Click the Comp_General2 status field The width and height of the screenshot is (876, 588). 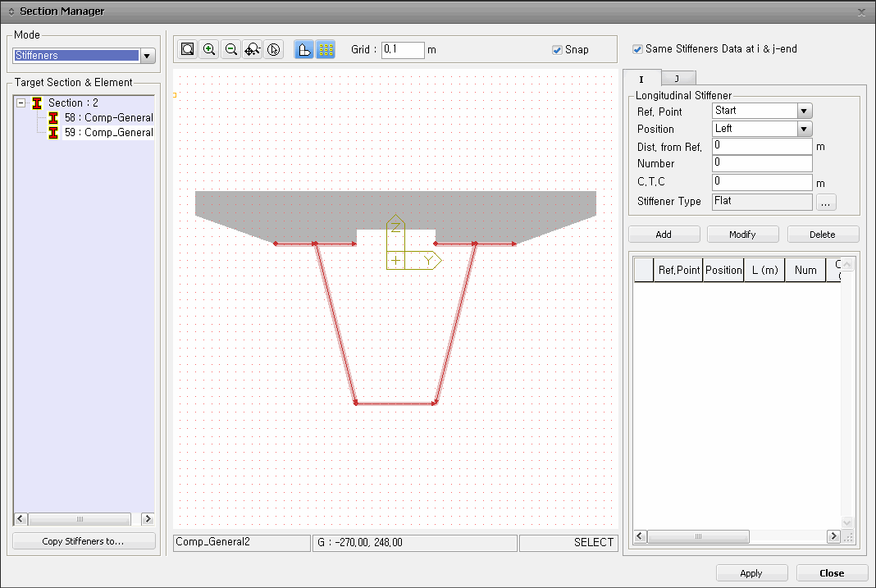point(242,542)
